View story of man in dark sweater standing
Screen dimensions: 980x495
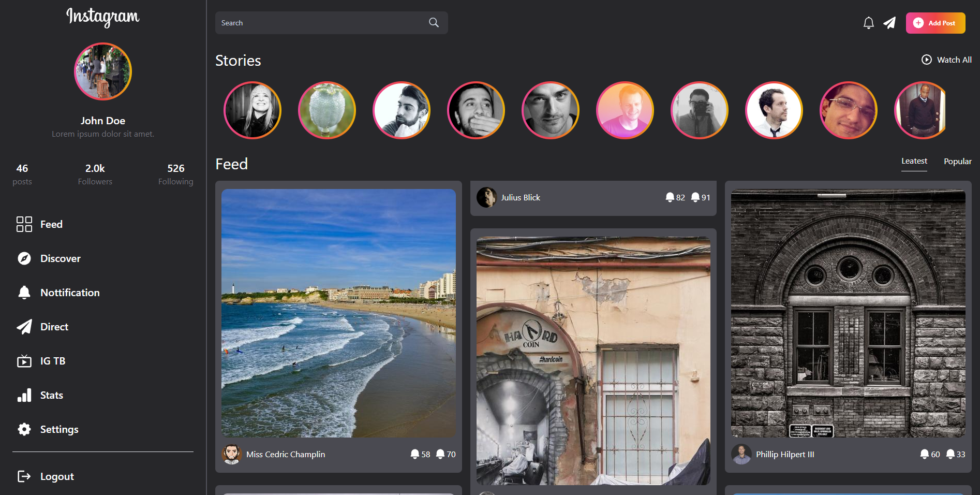[x=920, y=110]
